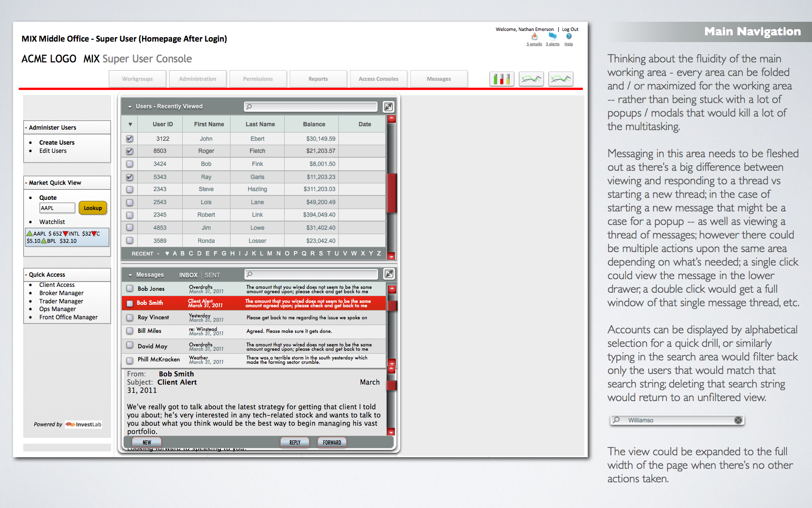Click the down arrow of users table scrollbar
Image resolution: width=812 pixels, height=508 pixels.
pyautogui.click(x=391, y=256)
